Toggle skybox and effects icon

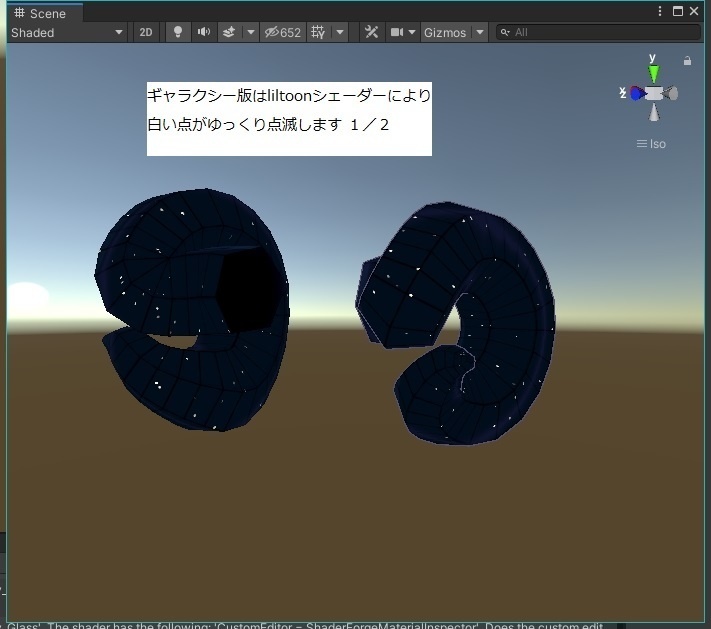[229, 33]
